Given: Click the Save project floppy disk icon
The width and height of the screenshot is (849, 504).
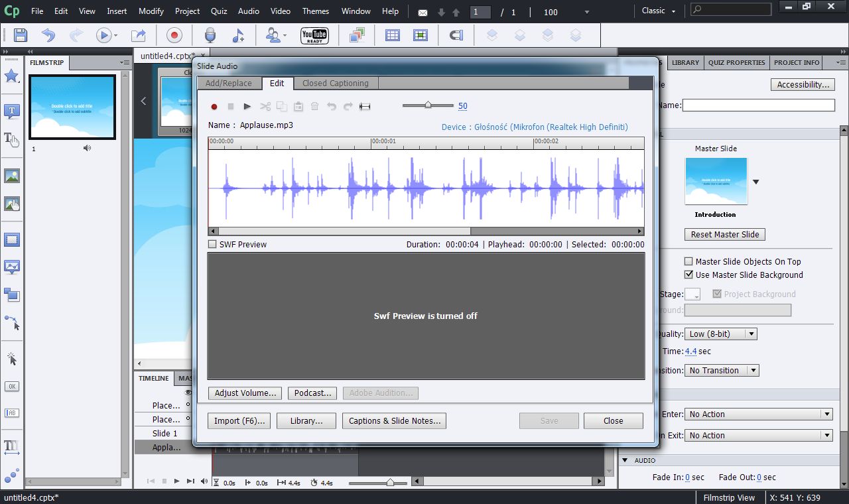Looking at the screenshot, I should tap(21, 35).
